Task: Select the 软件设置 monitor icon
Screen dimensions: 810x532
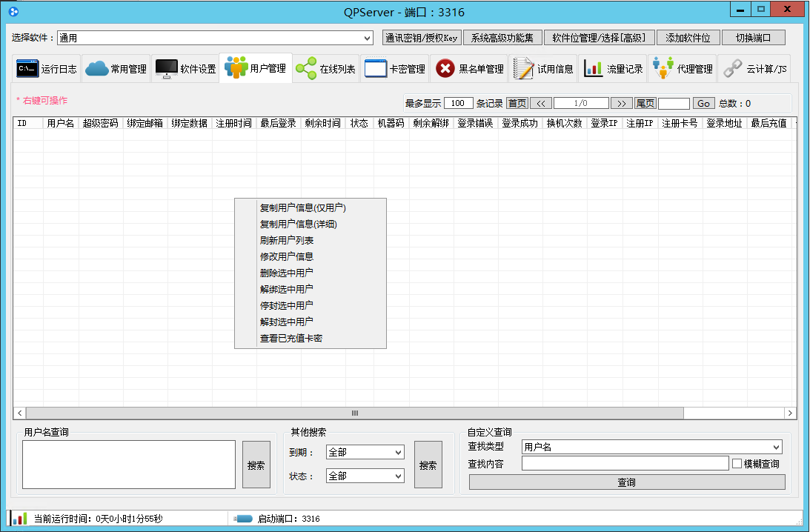Action: click(166, 69)
